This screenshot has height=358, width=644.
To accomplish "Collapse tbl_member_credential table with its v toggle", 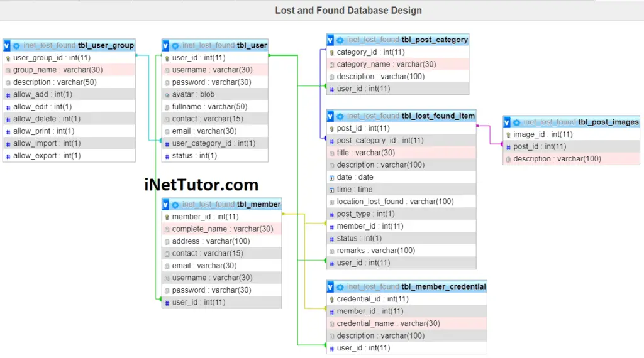I will pos(330,286).
